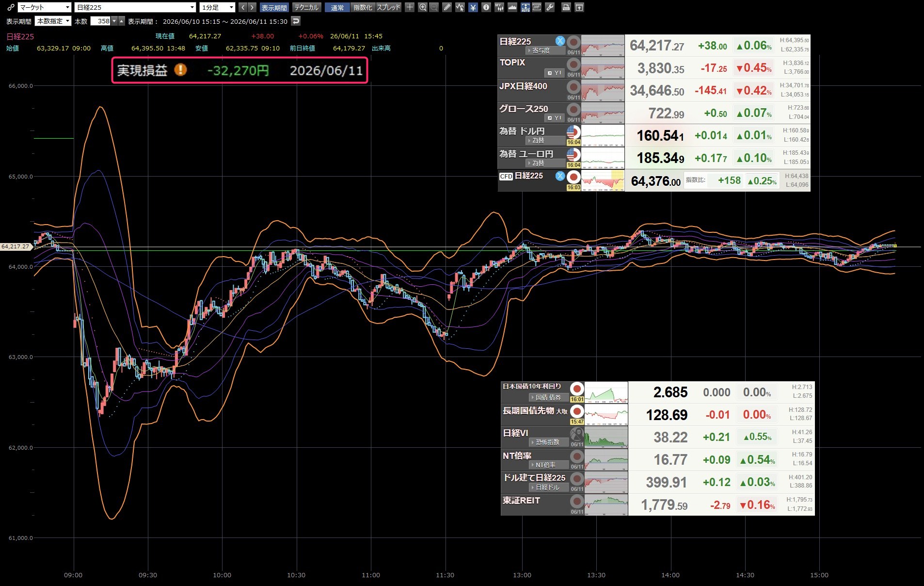Click the 本数 count input field

[101, 21]
